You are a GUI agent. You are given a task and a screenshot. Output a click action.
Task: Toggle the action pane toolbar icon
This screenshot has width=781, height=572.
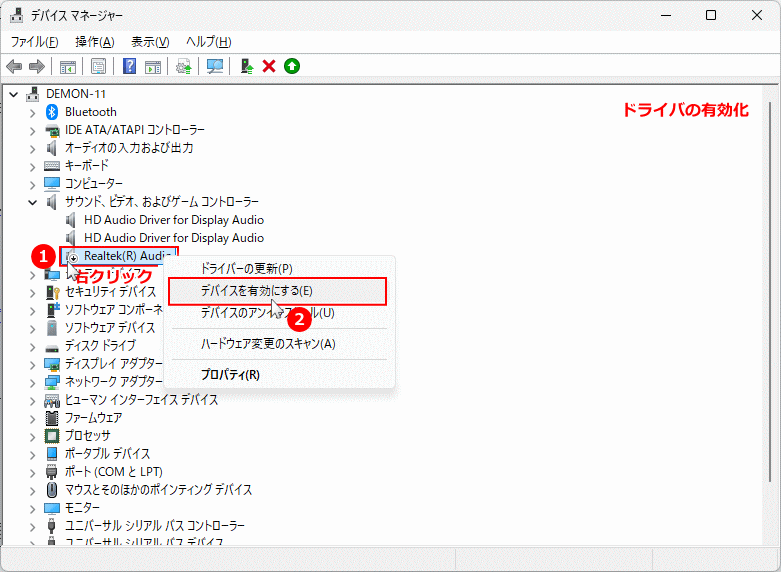click(x=153, y=66)
